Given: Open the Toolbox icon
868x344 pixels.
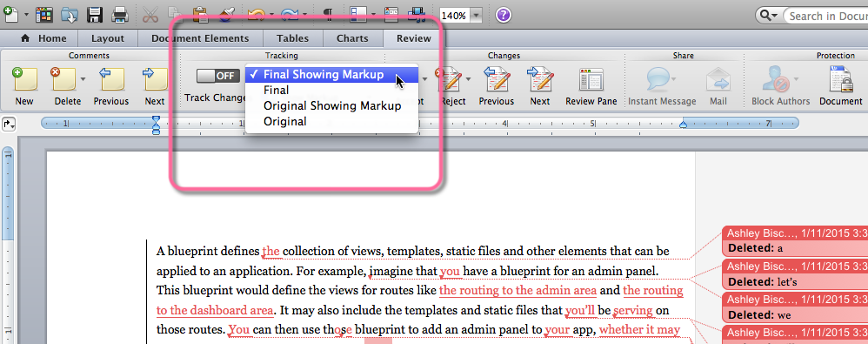Looking at the screenshot, I should (x=392, y=15).
